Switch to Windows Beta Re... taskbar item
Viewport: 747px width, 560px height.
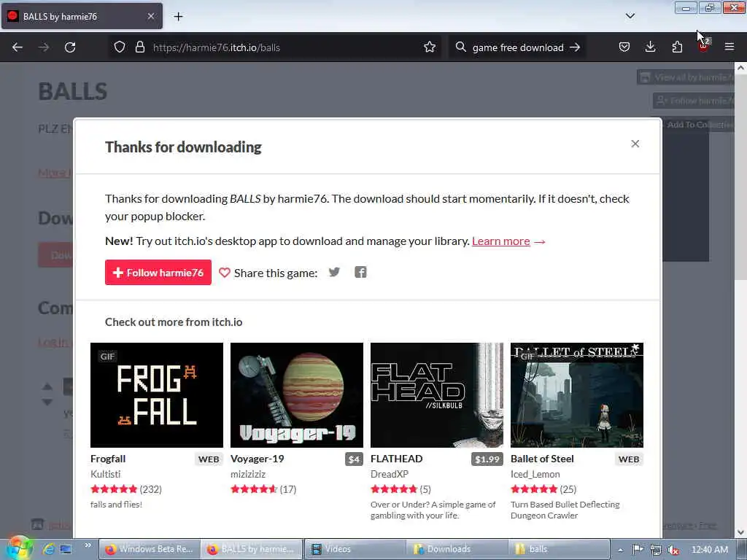[x=149, y=549]
